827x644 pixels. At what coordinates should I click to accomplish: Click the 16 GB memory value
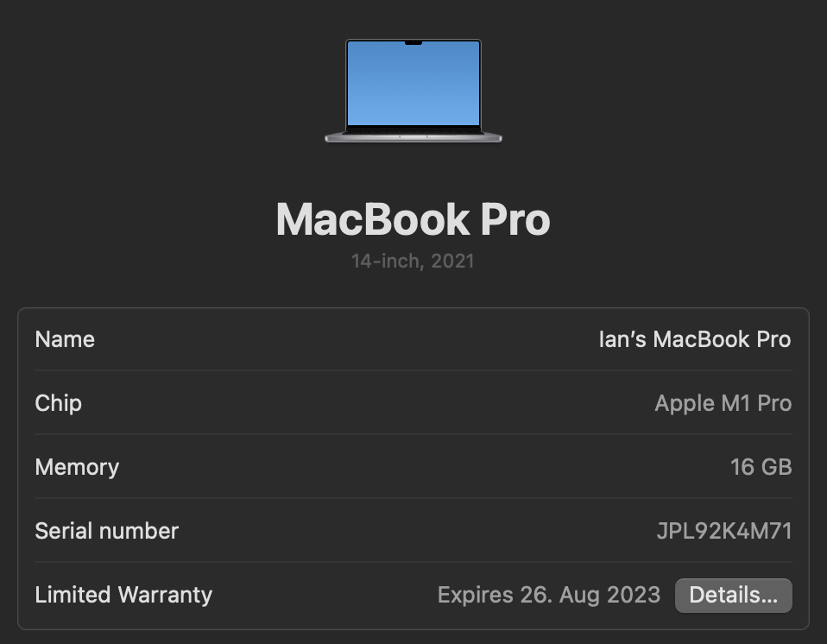[761, 467]
